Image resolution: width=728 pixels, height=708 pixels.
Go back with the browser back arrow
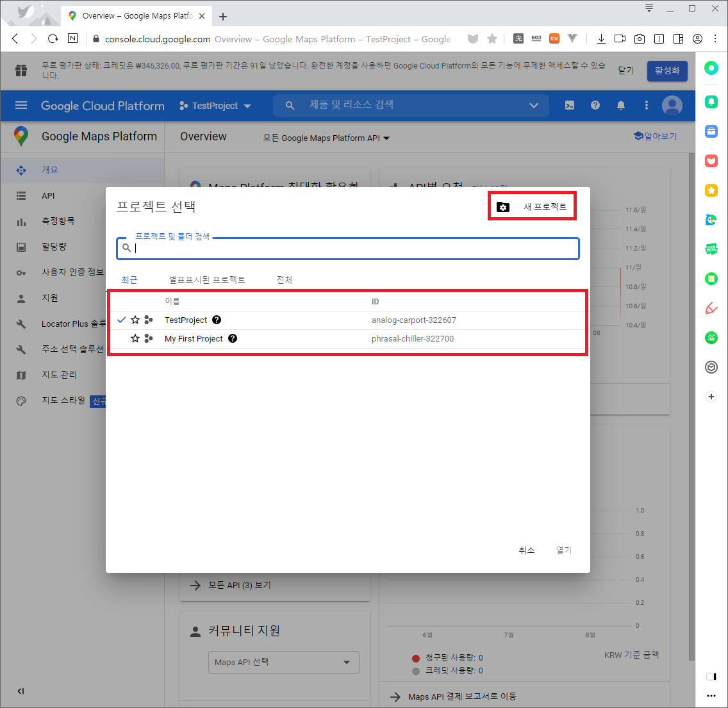15,38
